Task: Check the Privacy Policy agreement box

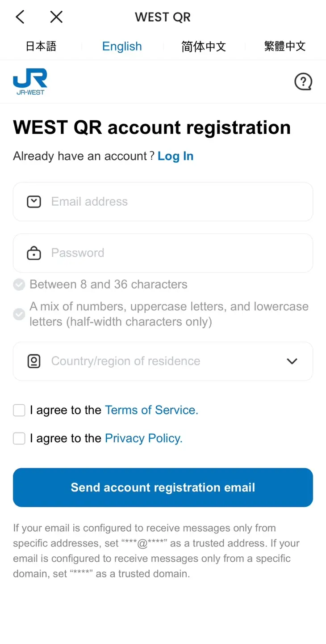Action: (19, 439)
